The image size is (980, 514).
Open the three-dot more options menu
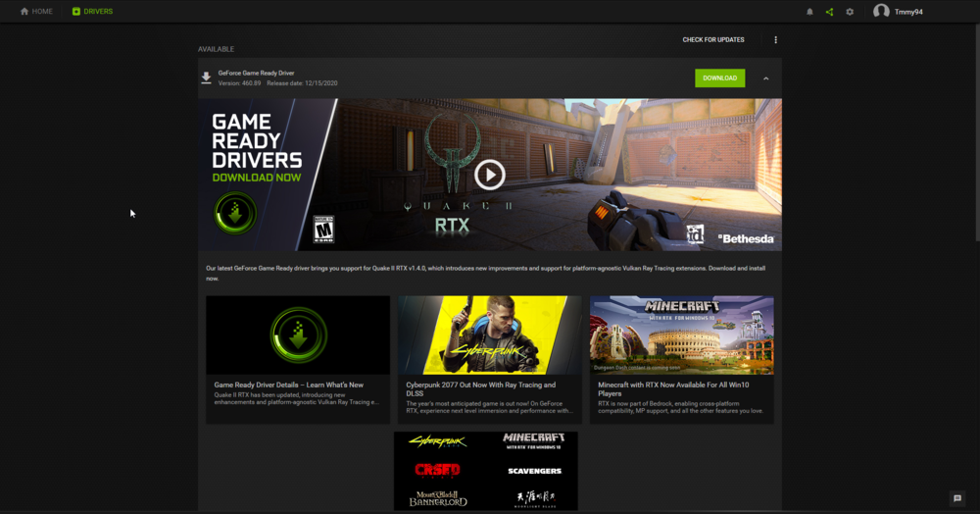[x=775, y=40]
